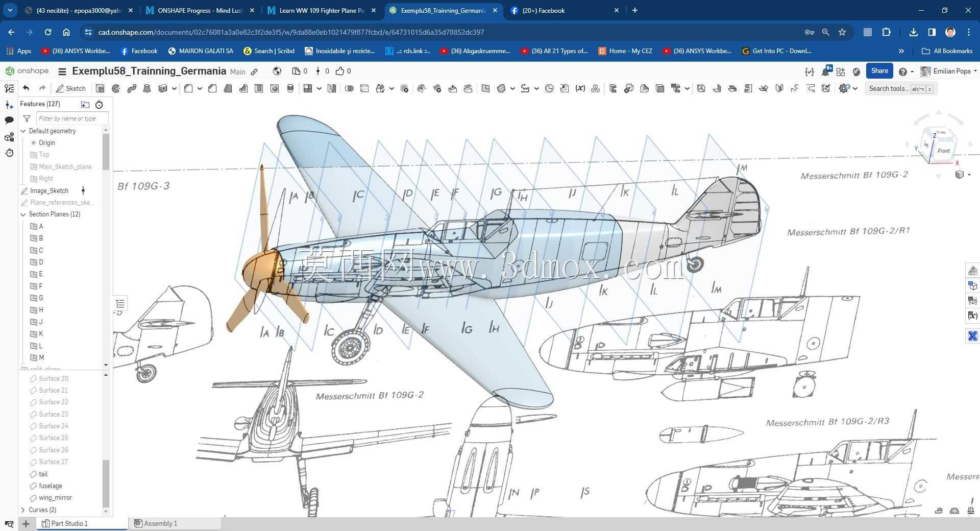Collapse the Default geometry folder
The width and height of the screenshot is (980, 531).
pos(23,131)
